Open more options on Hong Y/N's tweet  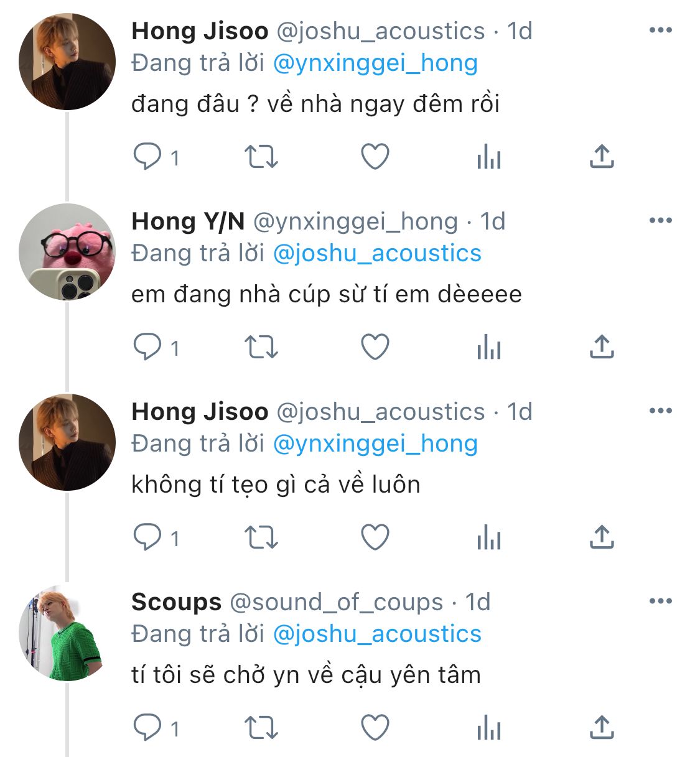tap(660, 220)
